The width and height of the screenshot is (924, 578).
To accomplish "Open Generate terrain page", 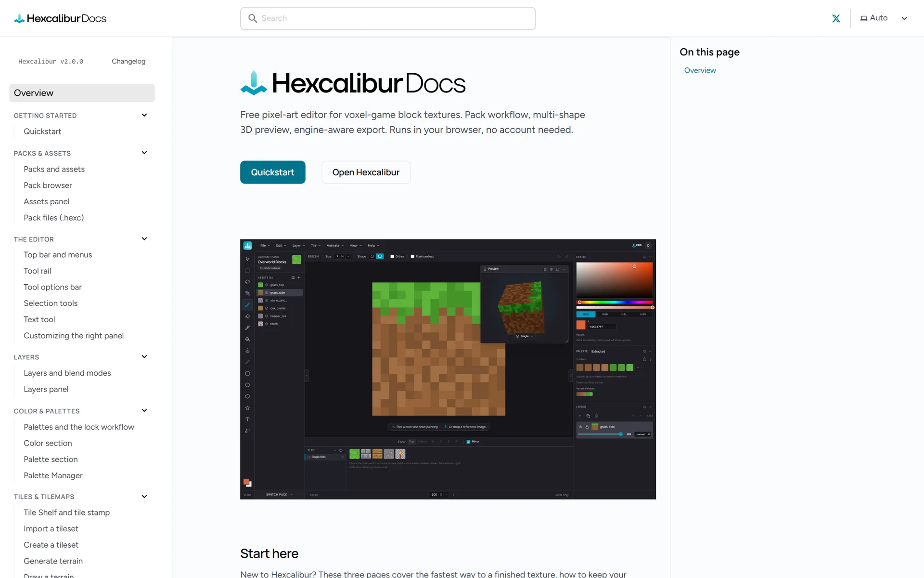I will pos(53,561).
